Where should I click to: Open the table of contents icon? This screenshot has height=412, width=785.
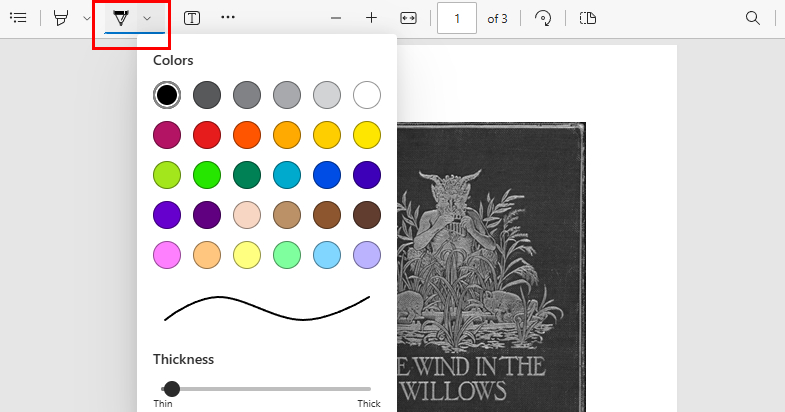[19, 18]
